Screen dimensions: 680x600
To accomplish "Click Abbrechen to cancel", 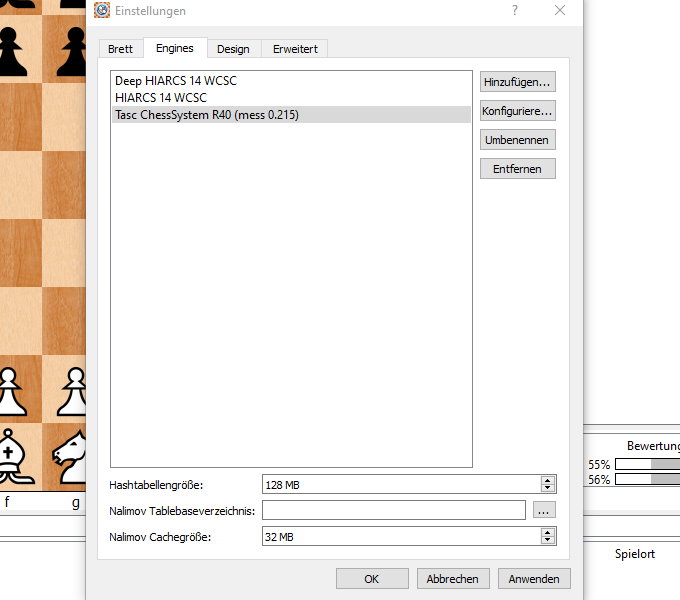I will coord(453,579).
